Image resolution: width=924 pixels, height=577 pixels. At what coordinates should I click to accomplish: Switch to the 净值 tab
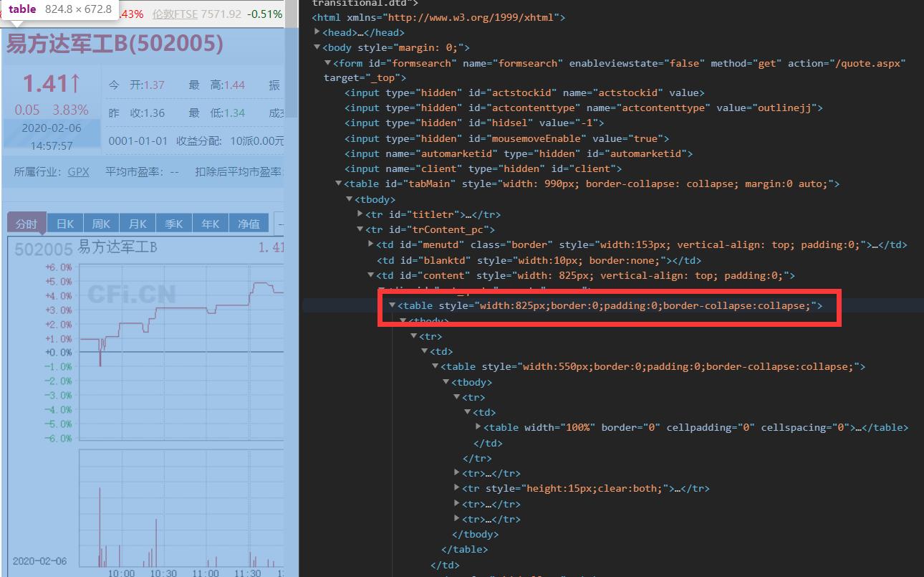coord(249,224)
